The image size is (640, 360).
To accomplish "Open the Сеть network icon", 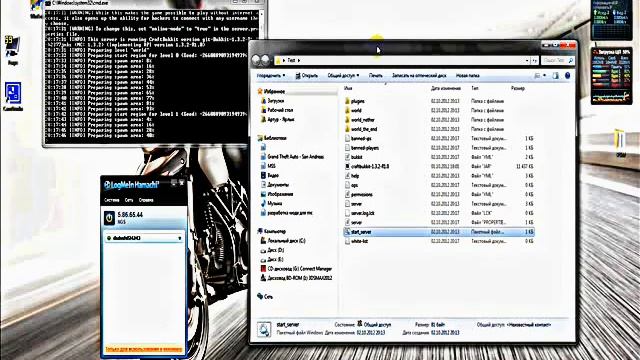I will click(x=260, y=296).
